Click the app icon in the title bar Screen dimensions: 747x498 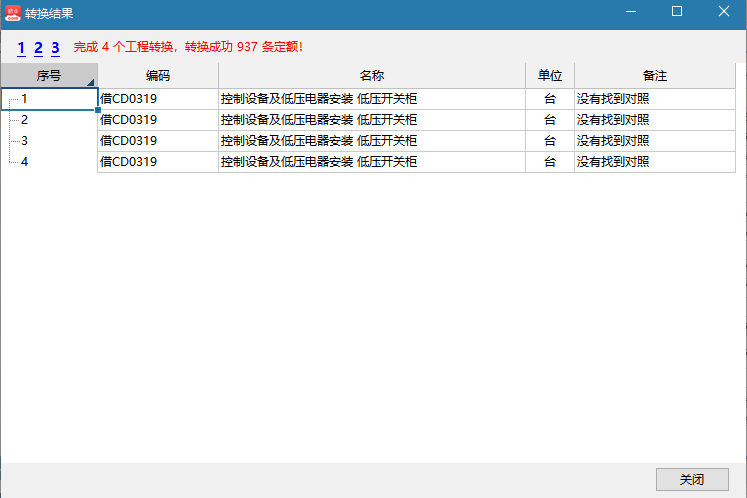click(x=13, y=12)
